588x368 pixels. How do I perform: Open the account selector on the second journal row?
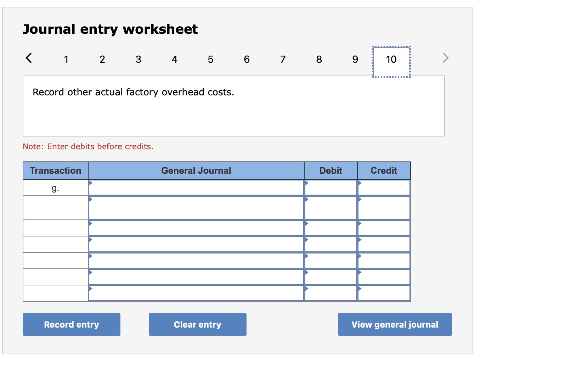point(91,200)
